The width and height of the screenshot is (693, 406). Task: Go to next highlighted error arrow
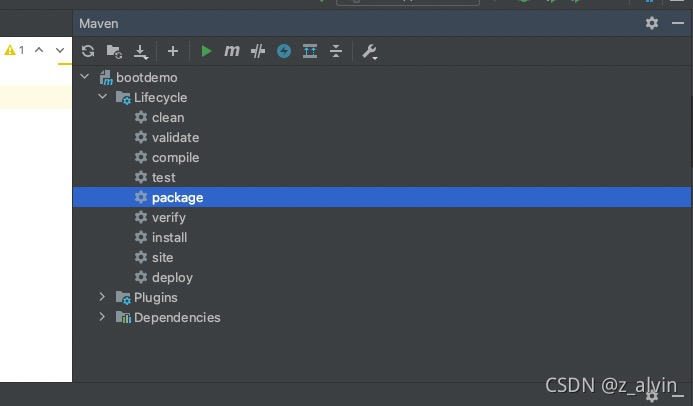tap(60, 50)
